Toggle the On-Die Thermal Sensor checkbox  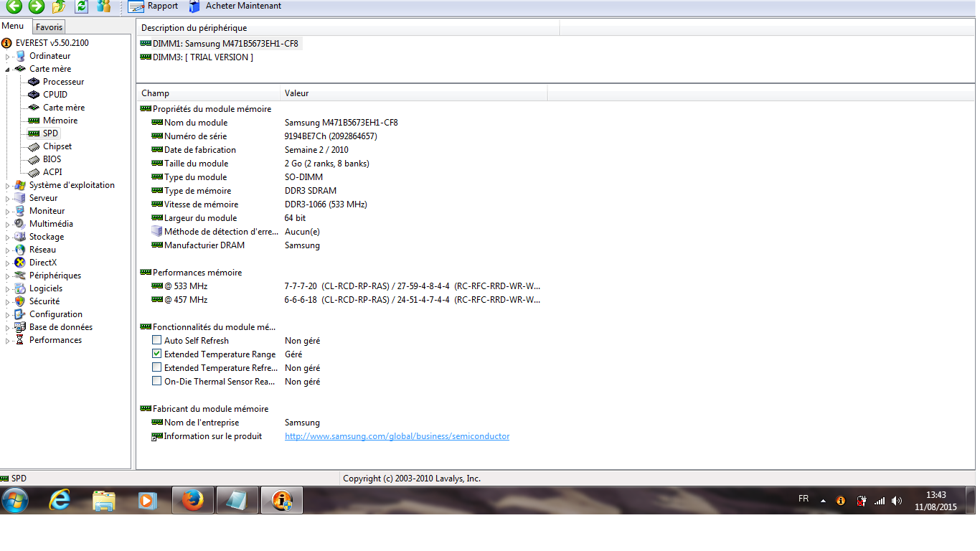tap(156, 382)
